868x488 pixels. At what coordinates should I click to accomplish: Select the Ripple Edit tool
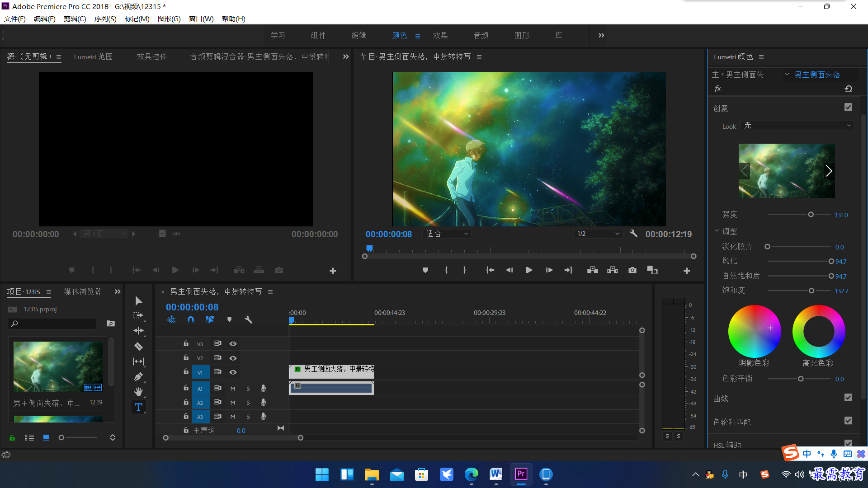click(x=138, y=331)
